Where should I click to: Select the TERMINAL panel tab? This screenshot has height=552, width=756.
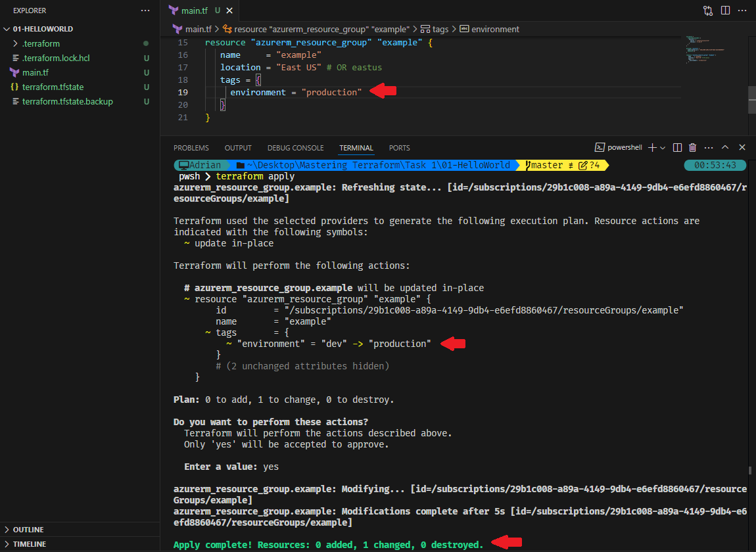coord(356,148)
